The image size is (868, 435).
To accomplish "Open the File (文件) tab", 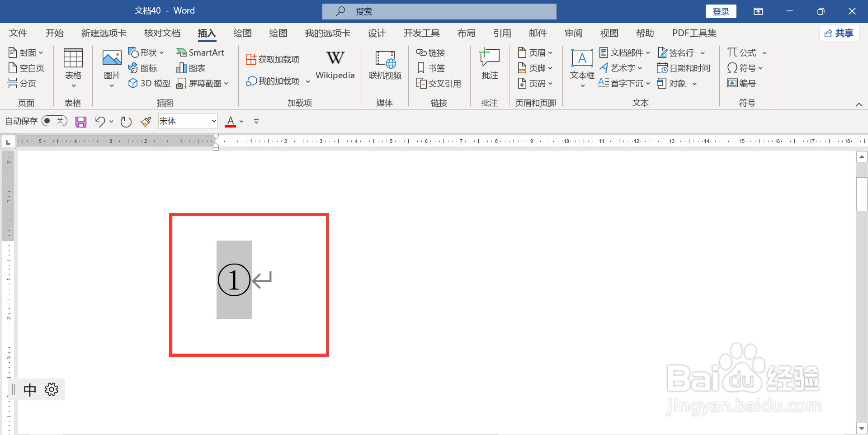I will (18, 33).
